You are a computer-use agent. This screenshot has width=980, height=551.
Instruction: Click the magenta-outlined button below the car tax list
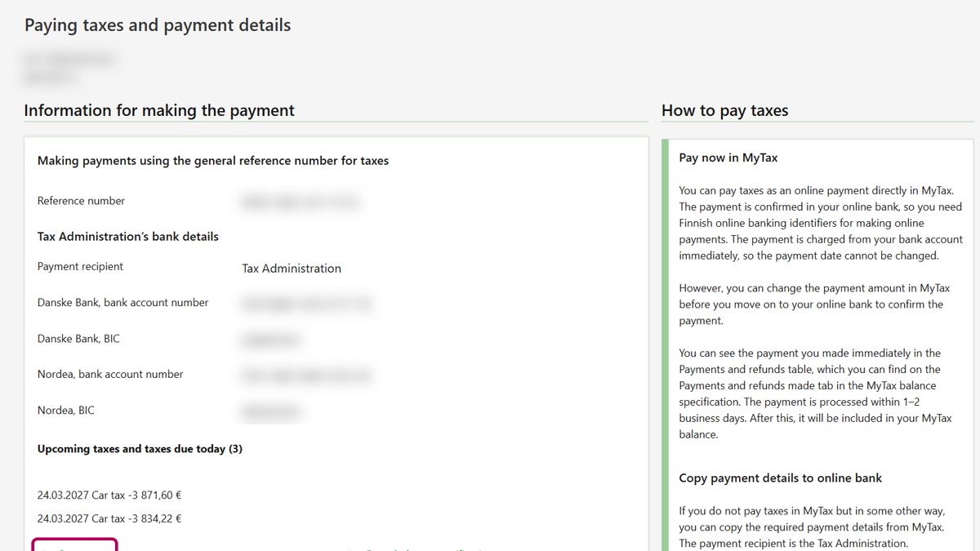(74, 544)
